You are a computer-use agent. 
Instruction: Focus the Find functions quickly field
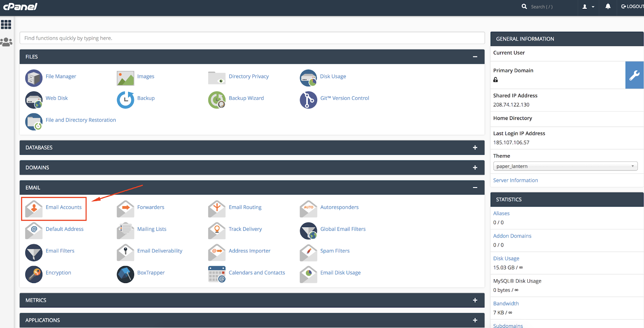252,38
